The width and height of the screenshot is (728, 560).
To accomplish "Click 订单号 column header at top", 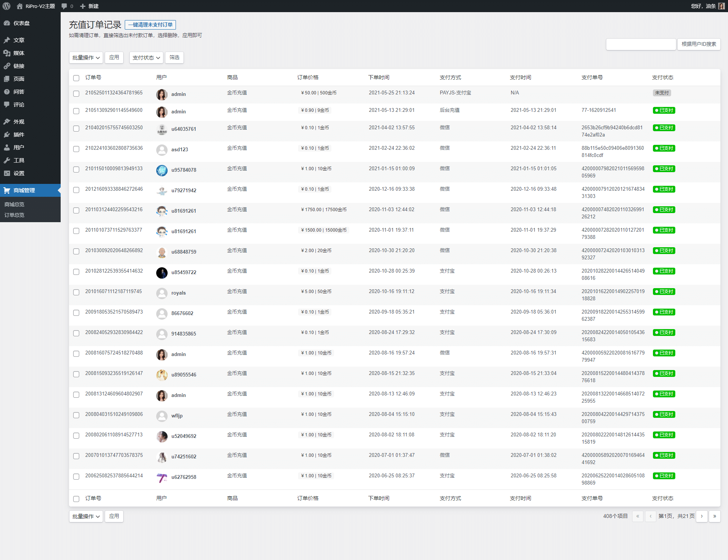I will pyautogui.click(x=93, y=77).
